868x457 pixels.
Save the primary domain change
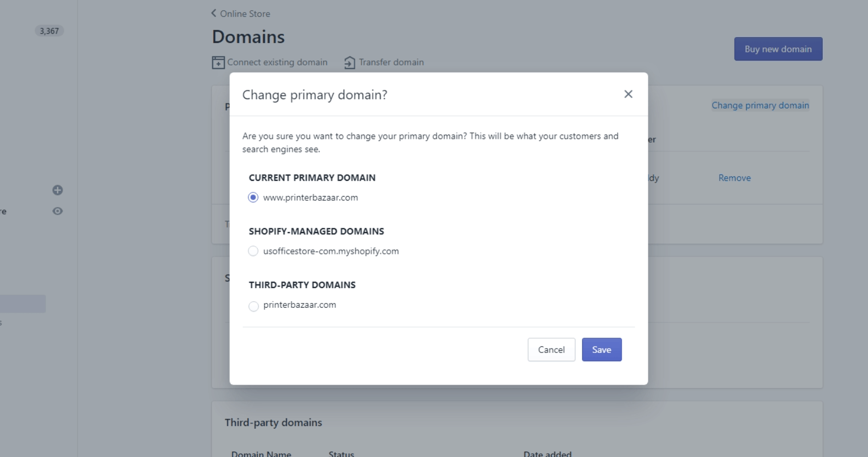602,350
